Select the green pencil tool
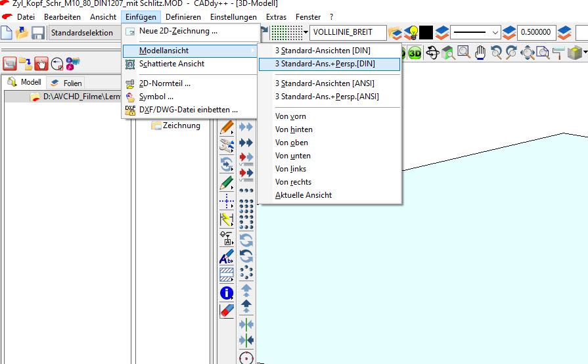588x364 pixels. [x=227, y=183]
